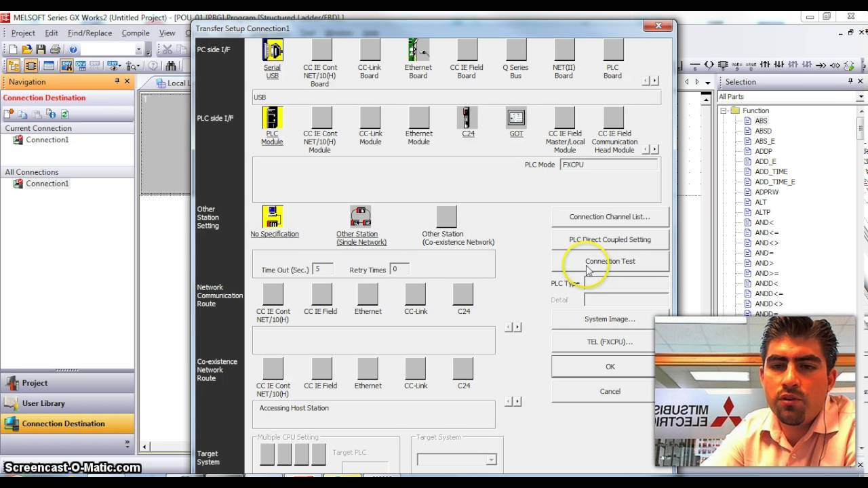The height and width of the screenshot is (488, 868).
Task: Select the Serial USB PC side interface
Action: 273,50
